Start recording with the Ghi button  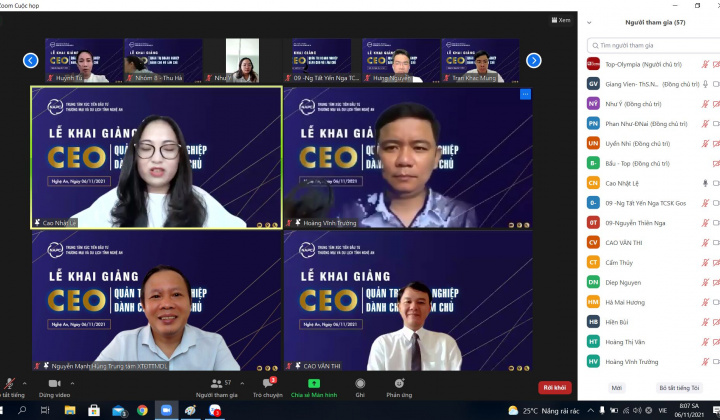point(359,386)
